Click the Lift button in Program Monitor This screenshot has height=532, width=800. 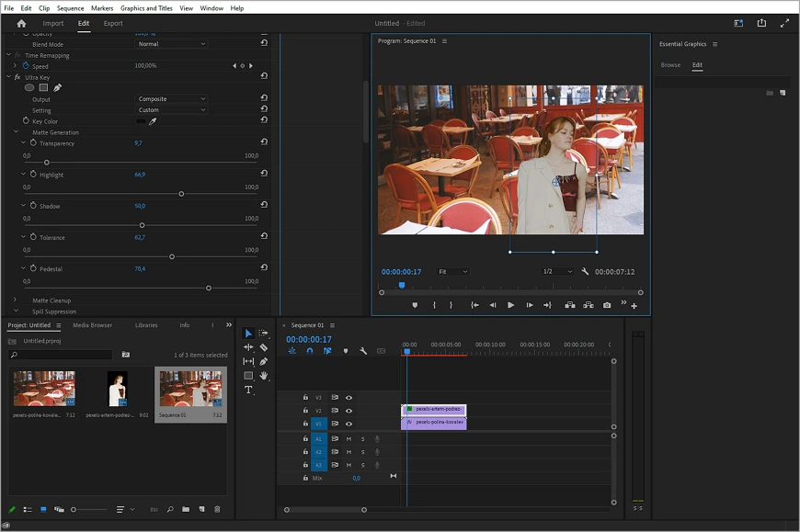[x=570, y=305]
